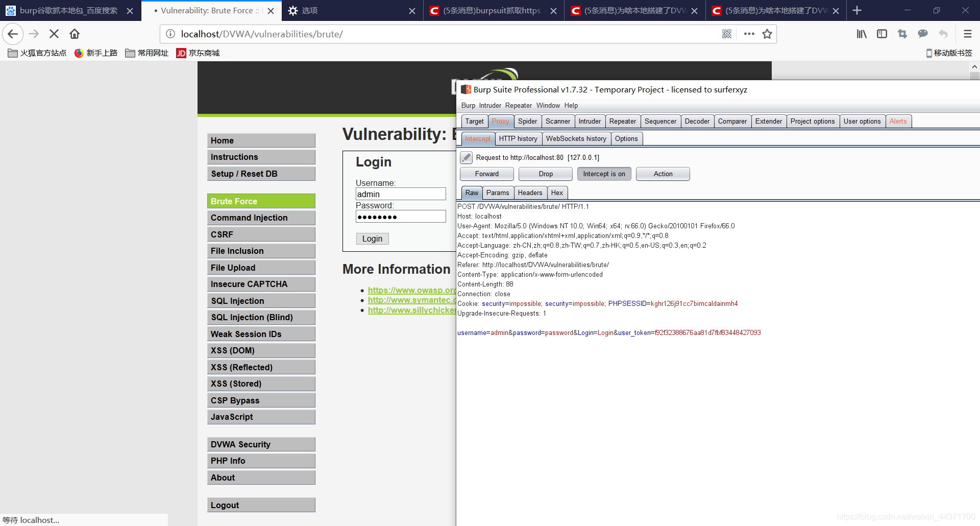Screen dimensions: 980x526
Task: Click the Burp Suite window logo icon
Action: [465, 89]
